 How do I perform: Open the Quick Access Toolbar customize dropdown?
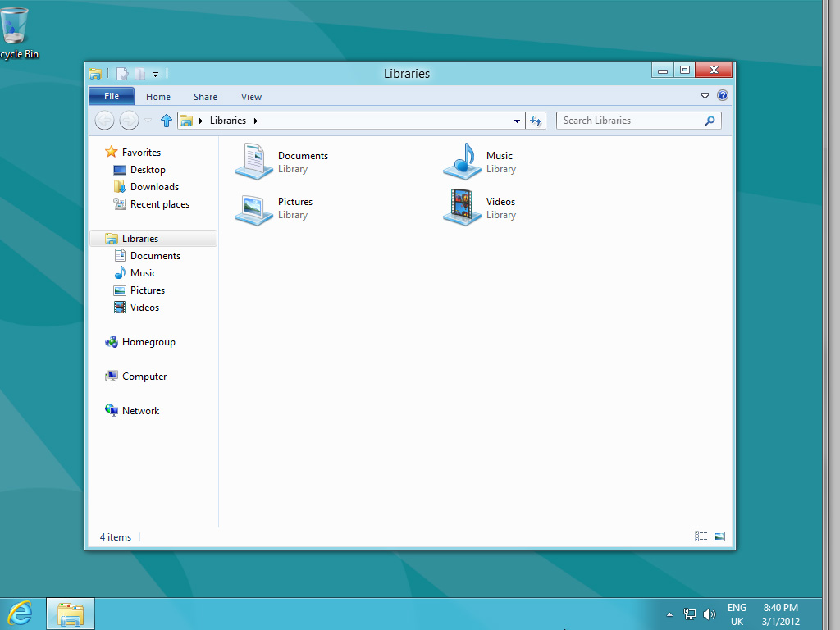[x=155, y=73]
